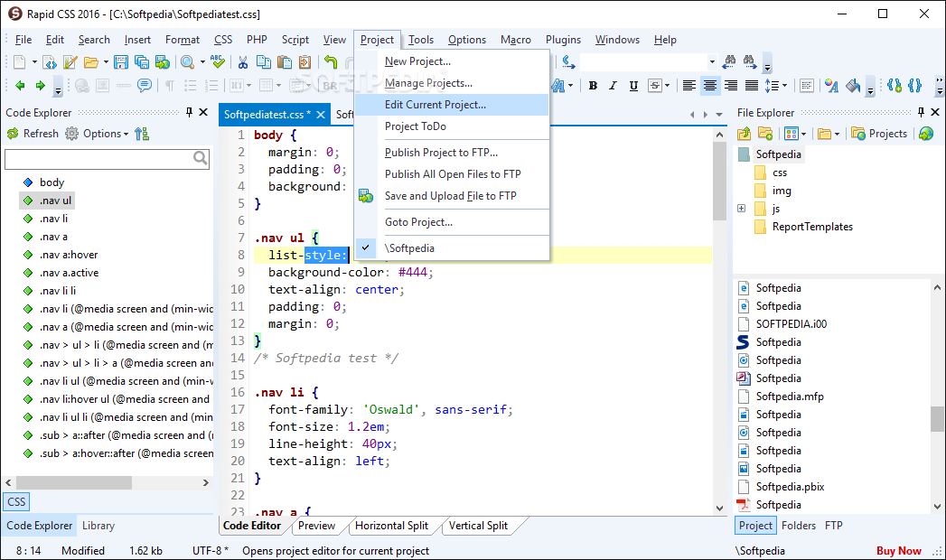
Task: Click the New document icon
Action: (19, 62)
